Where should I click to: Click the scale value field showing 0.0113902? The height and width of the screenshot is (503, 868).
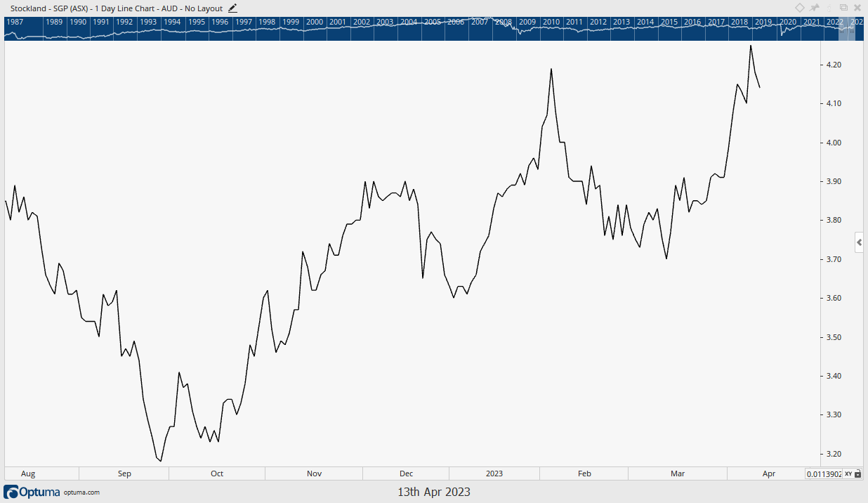pos(824,474)
